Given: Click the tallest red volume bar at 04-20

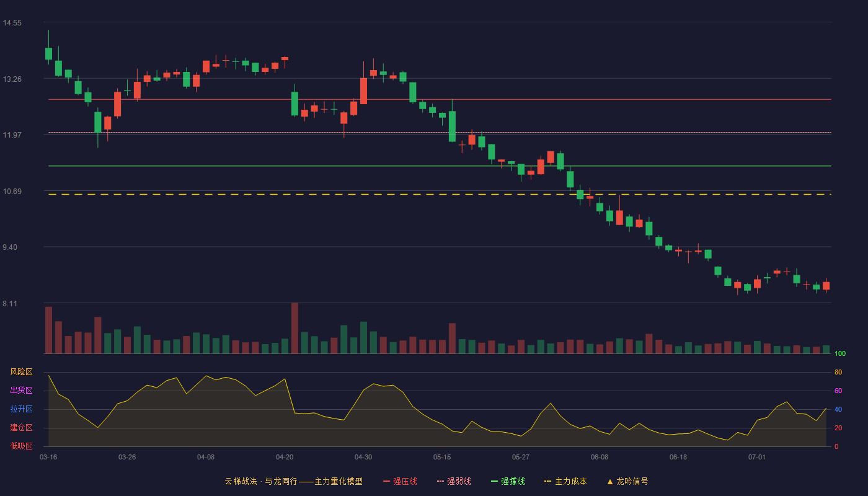Looking at the screenshot, I should tap(294, 328).
